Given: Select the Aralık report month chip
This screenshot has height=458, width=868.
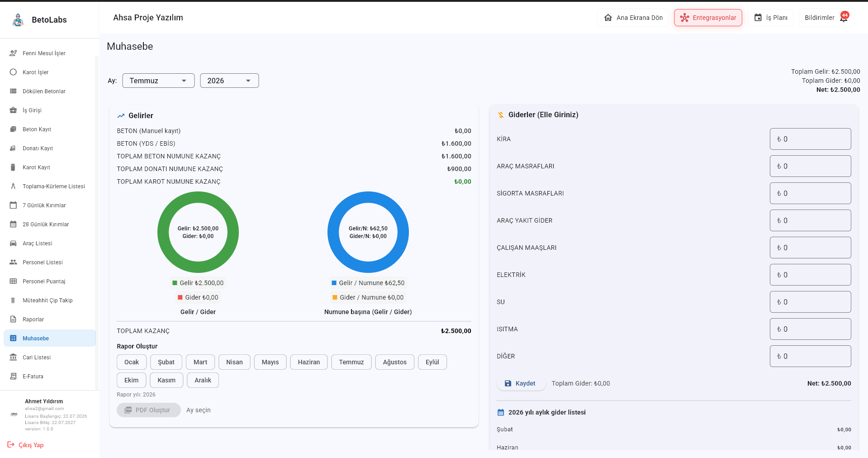Looking at the screenshot, I should (203, 380).
